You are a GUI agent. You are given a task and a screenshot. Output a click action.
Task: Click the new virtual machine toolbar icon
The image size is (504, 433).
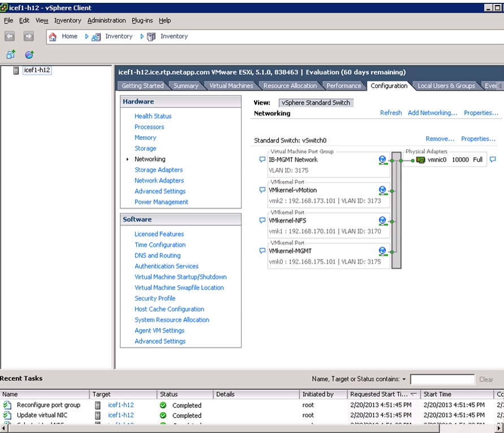coord(11,55)
